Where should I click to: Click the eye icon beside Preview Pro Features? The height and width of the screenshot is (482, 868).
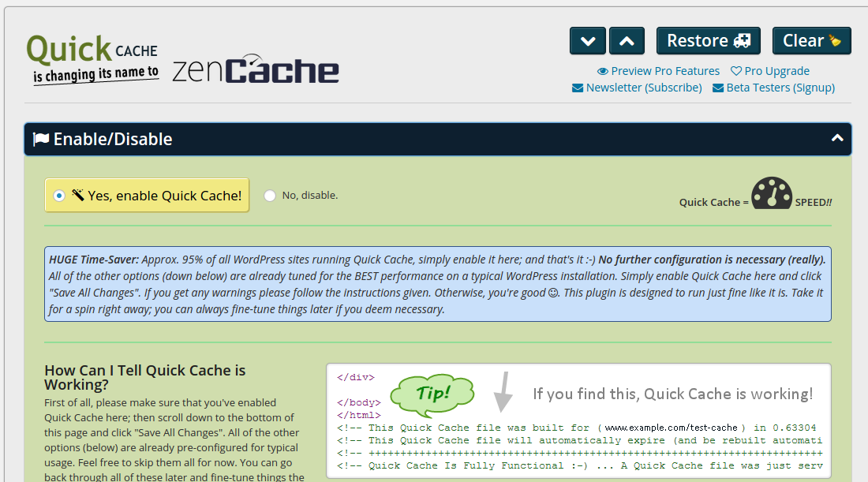click(x=603, y=71)
